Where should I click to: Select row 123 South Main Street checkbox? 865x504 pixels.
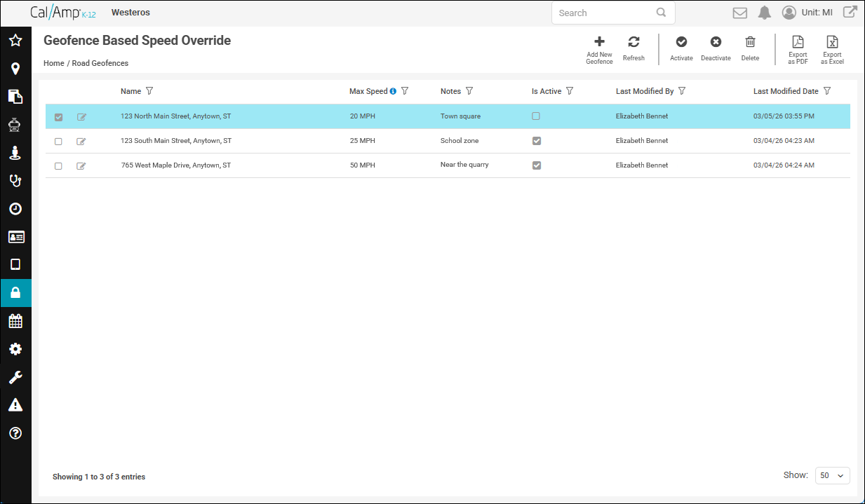[x=58, y=142]
